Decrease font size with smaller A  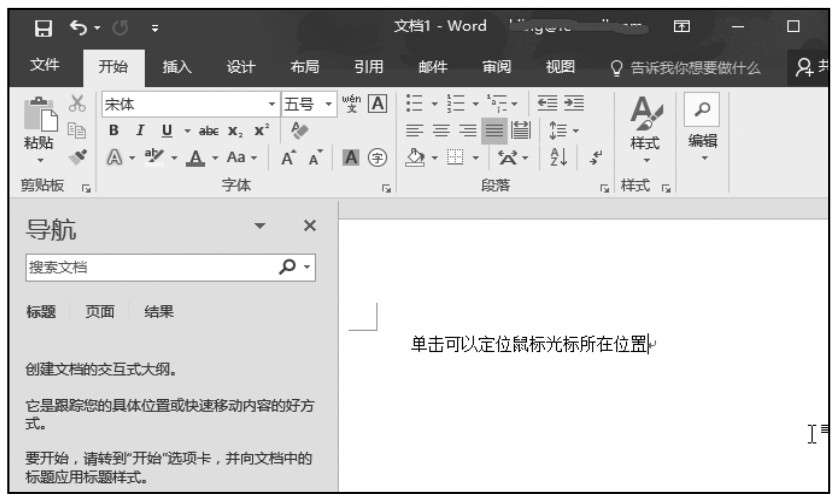[x=315, y=158]
